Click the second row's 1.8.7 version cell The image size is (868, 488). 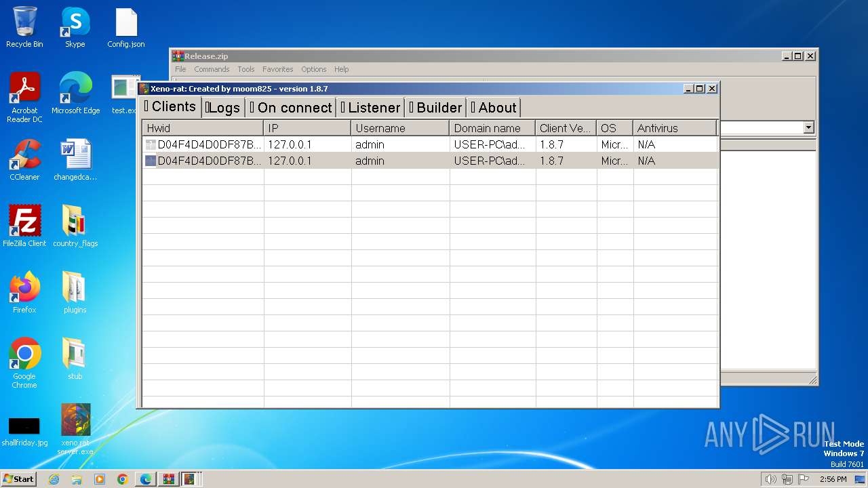coord(566,161)
